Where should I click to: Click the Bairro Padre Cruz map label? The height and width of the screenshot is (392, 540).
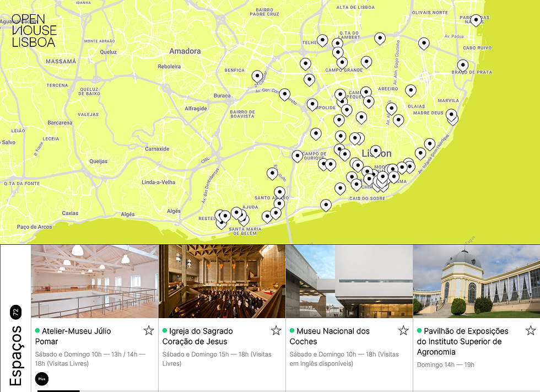264,12
